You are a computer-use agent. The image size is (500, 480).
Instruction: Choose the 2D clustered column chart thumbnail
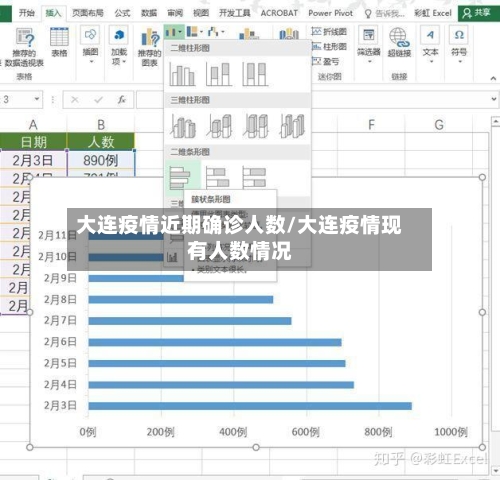(x=182, y=74)
